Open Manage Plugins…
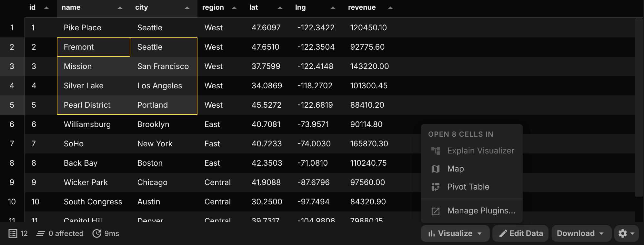 pos(472,211)
